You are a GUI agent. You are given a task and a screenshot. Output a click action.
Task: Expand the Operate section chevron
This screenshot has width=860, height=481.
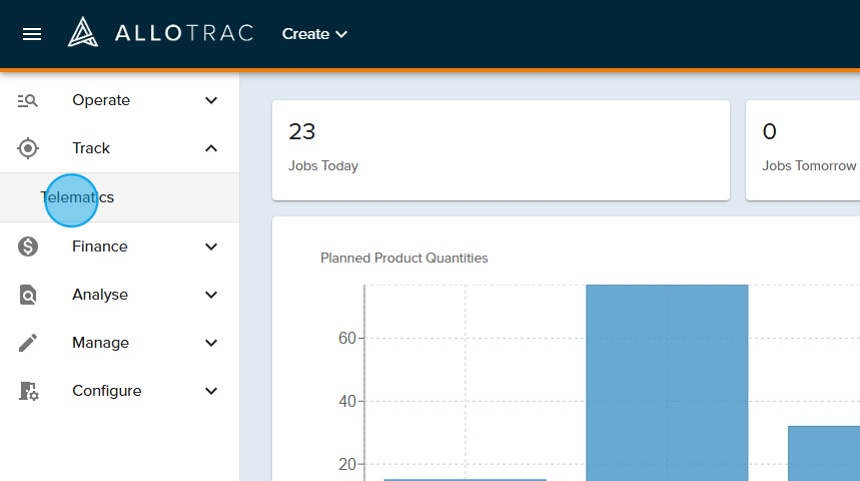pos(211,100)
